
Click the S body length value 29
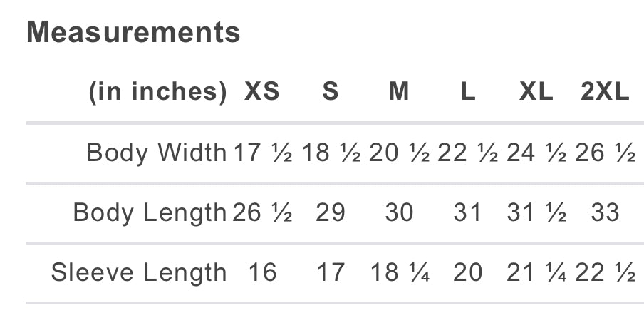pos(331,212)
